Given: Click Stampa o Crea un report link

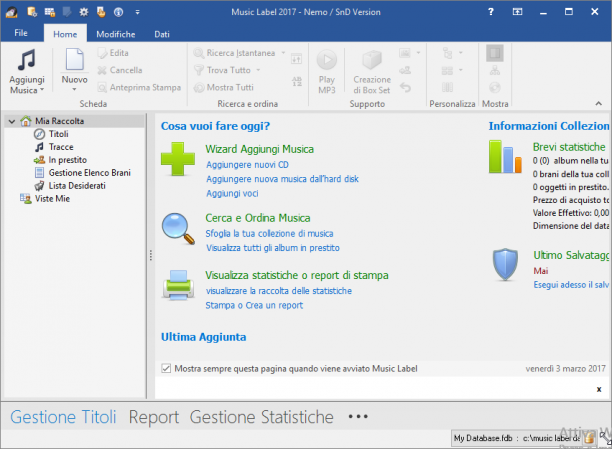Looking at the screenshot, I should tap(254, 305).
